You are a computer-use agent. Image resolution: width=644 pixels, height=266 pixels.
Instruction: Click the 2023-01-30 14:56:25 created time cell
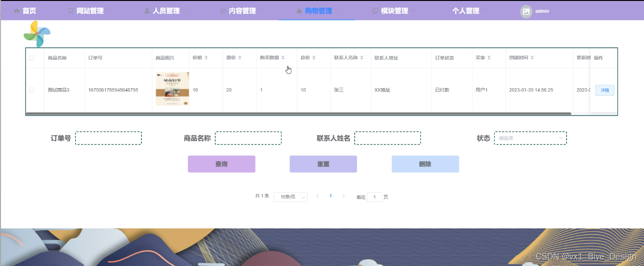pyautogui.click(x=531, y=90)
